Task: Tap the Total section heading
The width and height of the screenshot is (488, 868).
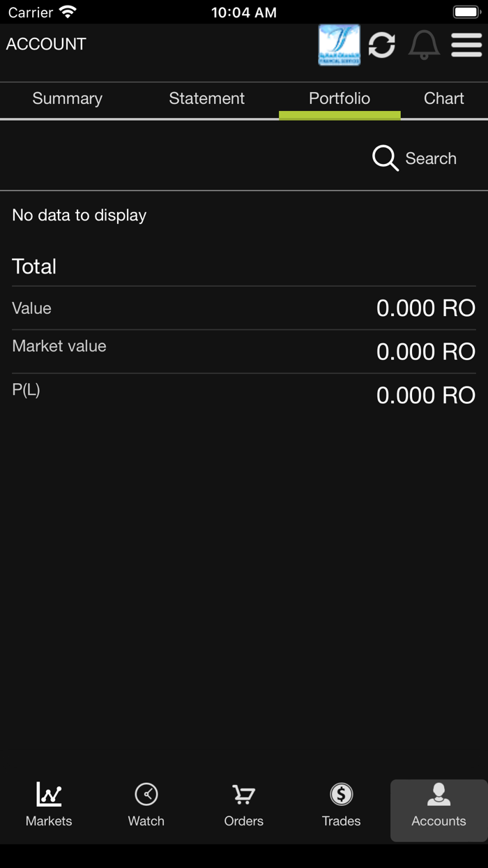Action: (34, 267)
